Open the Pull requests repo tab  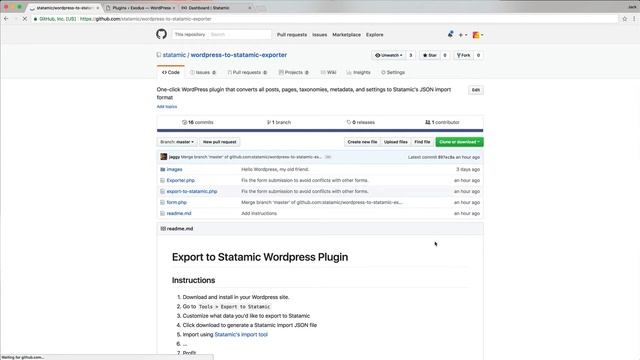click(247, 72)
